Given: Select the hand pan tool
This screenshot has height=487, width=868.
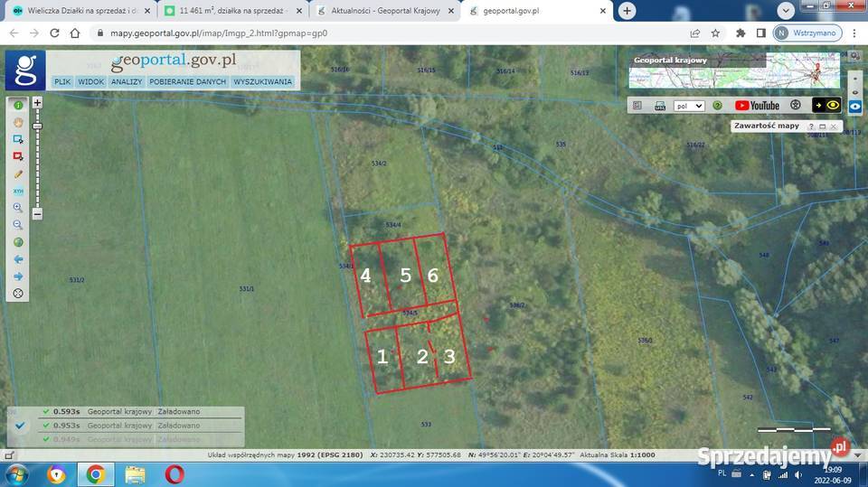Looking at the screenshot, I should [x=17, y=122].
